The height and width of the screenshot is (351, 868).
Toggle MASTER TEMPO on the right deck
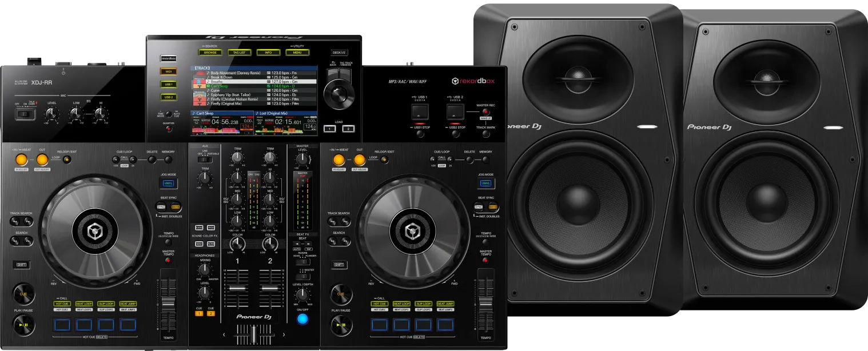(x=485, y=260)
